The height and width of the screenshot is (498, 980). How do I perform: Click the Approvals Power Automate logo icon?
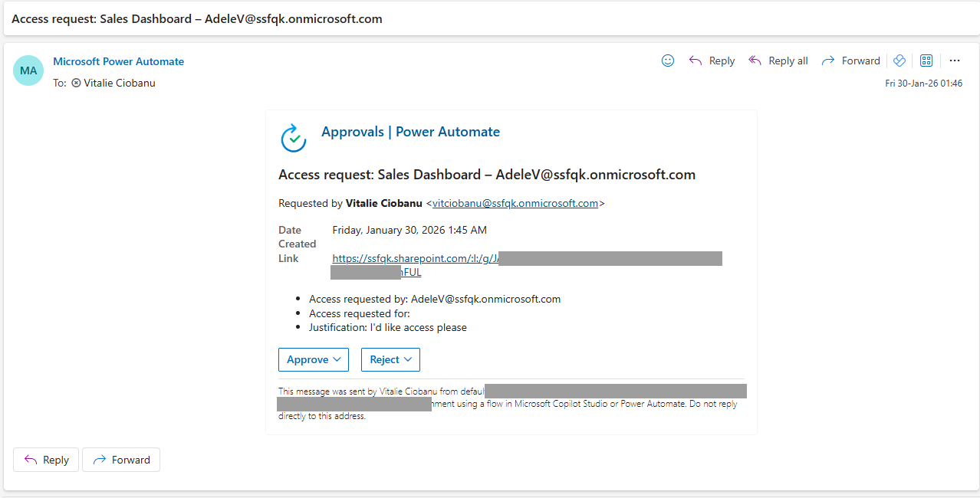tap(294, 137)
